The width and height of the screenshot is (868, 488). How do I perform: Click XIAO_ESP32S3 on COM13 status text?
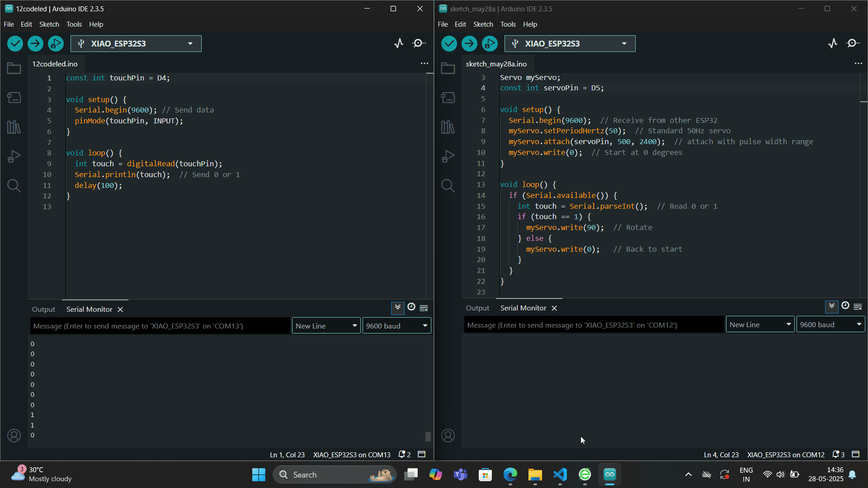point(352,455)
